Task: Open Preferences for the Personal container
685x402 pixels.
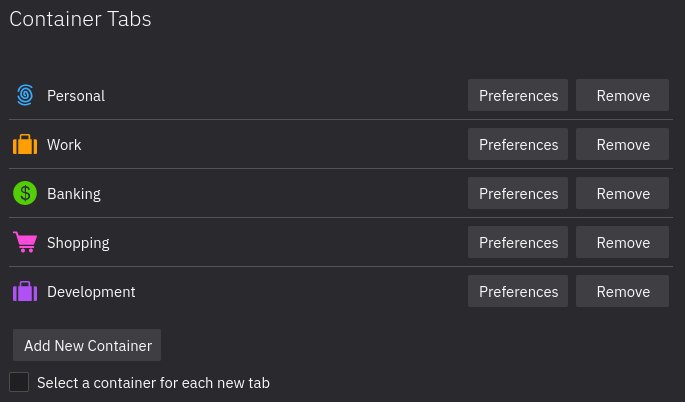Action: [x=518, y=95]
